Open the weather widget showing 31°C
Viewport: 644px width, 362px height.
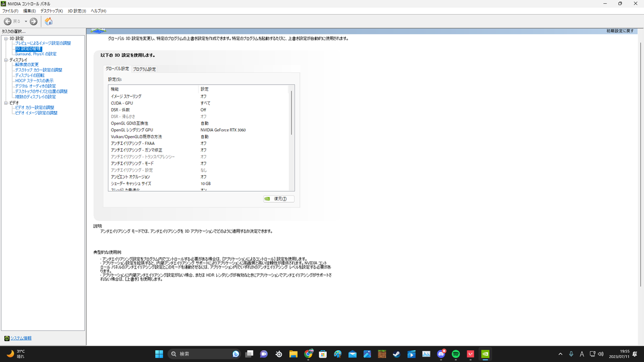tap(16, 354)
